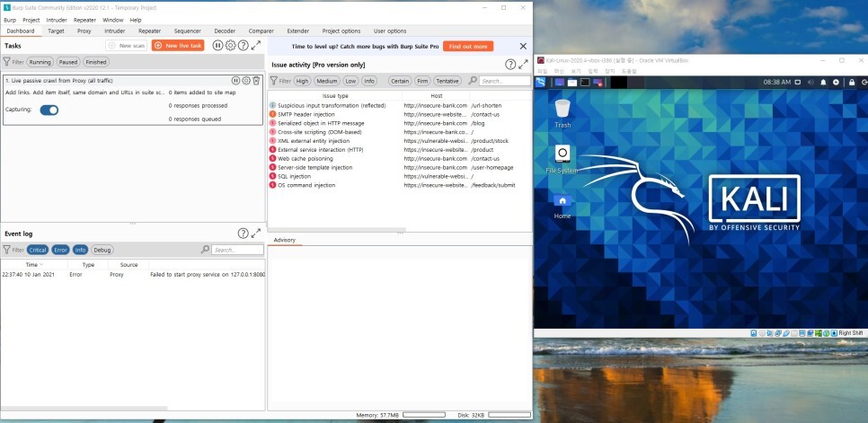Click the Issue activity search magnifier icon

pos(473,81)
